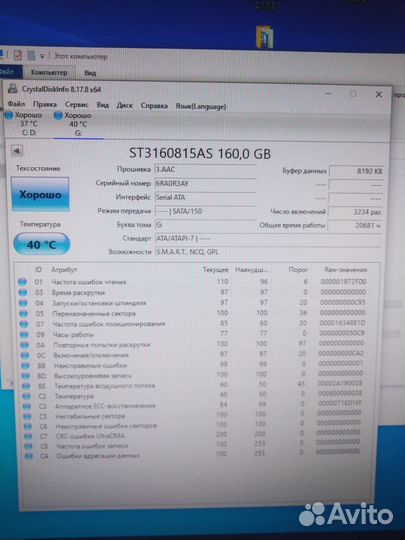Image resolution: width=405 pixels, height=540 pixels.
Task: Click status icon of attribute C2 Температура
Action: (26, 396)
